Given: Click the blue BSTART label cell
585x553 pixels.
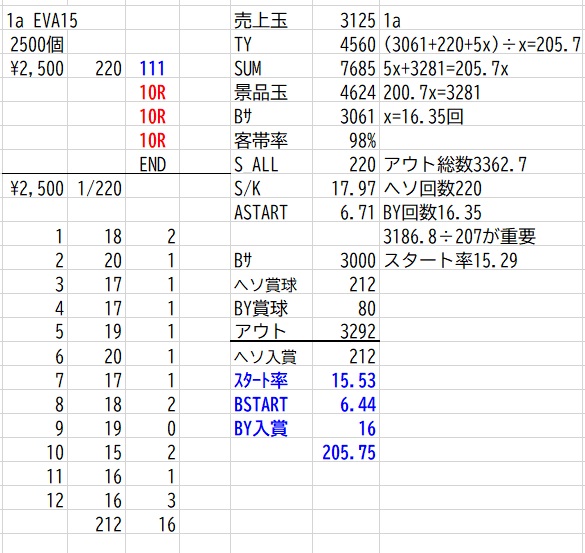Looking at the screenshot, I should point(261,404).
